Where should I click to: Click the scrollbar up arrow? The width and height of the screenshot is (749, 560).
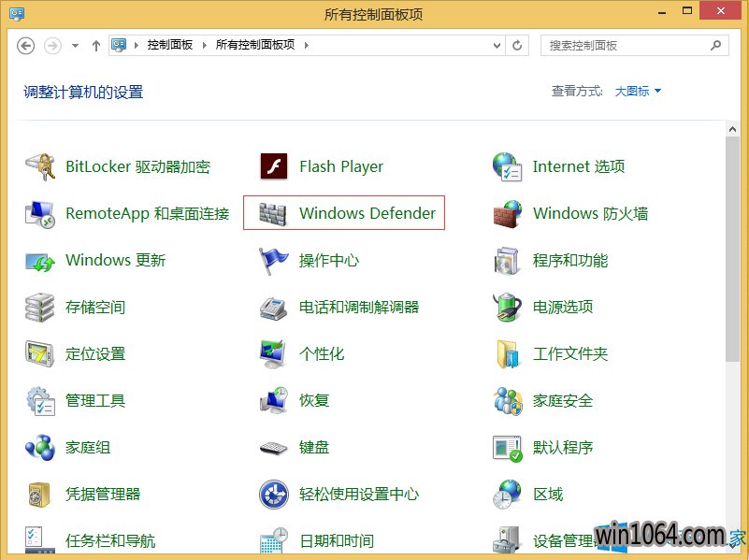[732, 129]
